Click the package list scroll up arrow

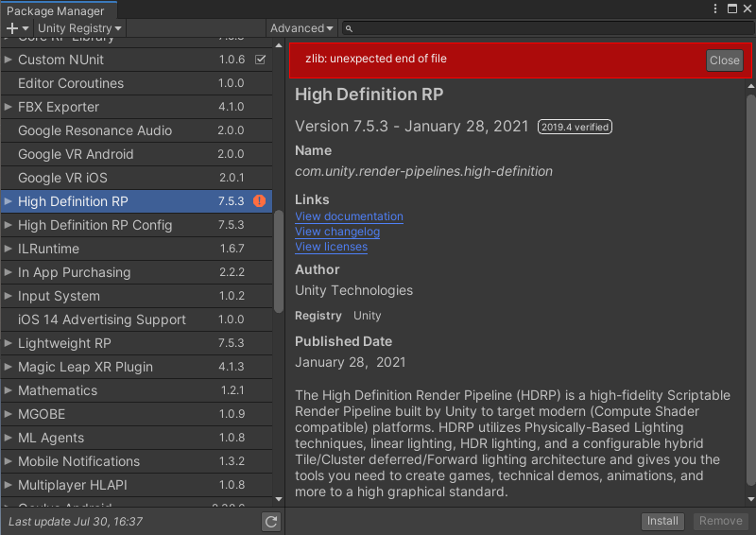point(279,45)
